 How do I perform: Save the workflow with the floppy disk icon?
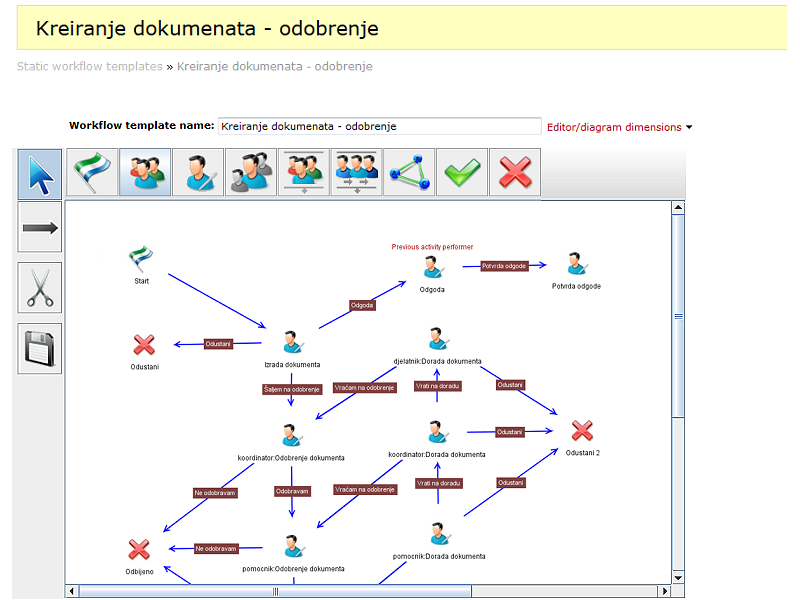click(40, 348)
